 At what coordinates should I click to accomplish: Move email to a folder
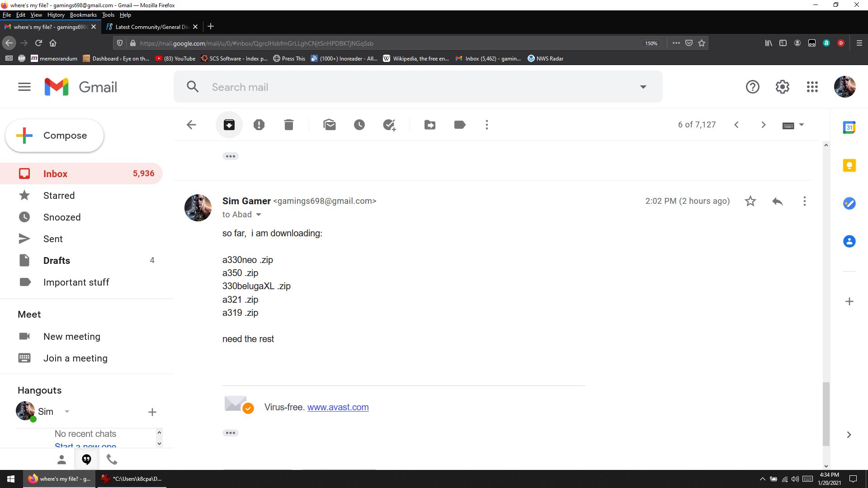[x=430, y=125]
